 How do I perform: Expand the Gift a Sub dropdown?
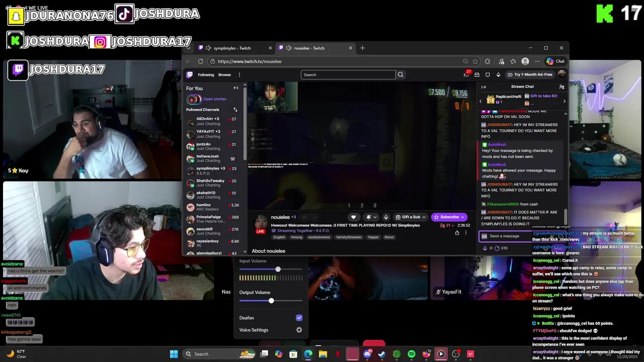pyautogui.click(x=424, y=217)
